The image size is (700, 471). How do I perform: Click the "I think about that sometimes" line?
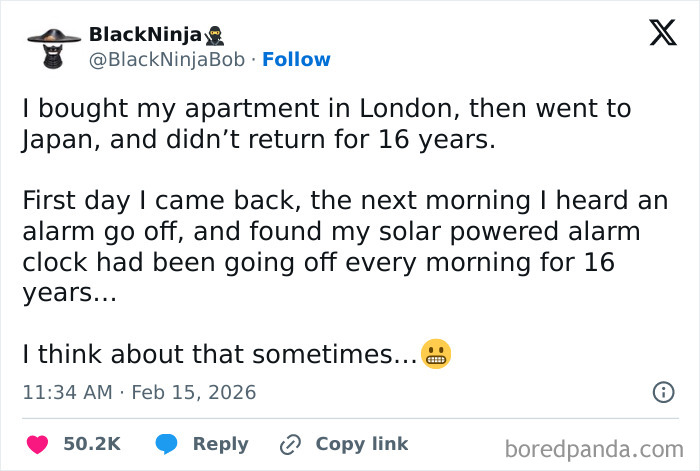(x=218, y=354)
